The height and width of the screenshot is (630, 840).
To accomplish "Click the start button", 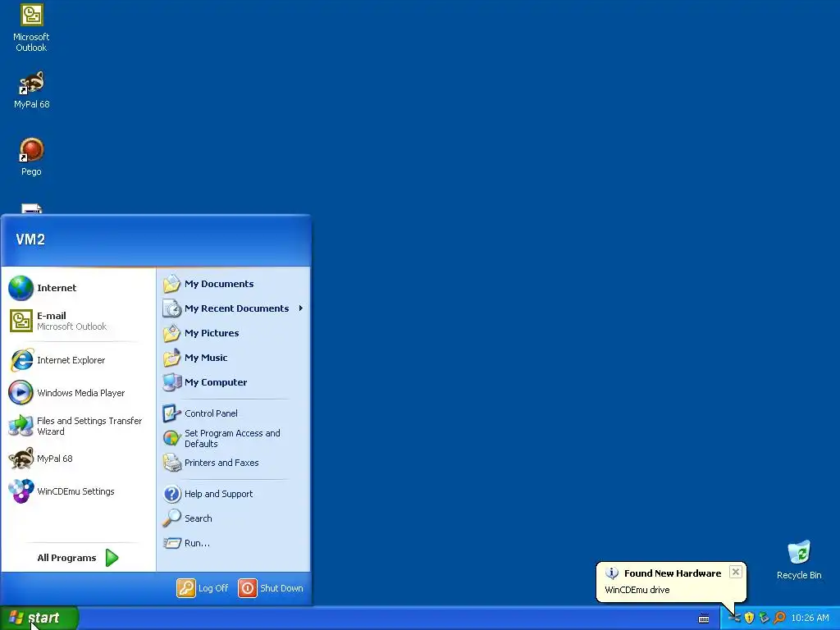I will point(39,618).
